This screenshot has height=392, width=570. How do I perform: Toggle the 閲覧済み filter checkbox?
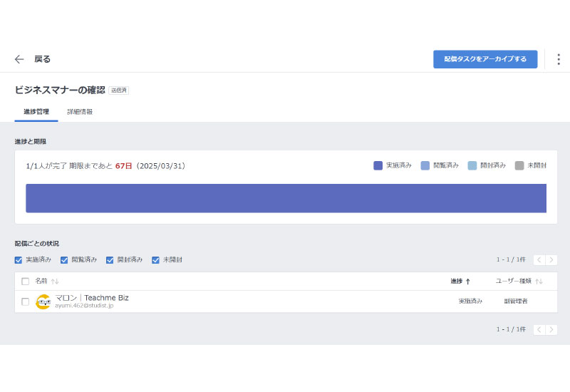(x=64, y=260)
